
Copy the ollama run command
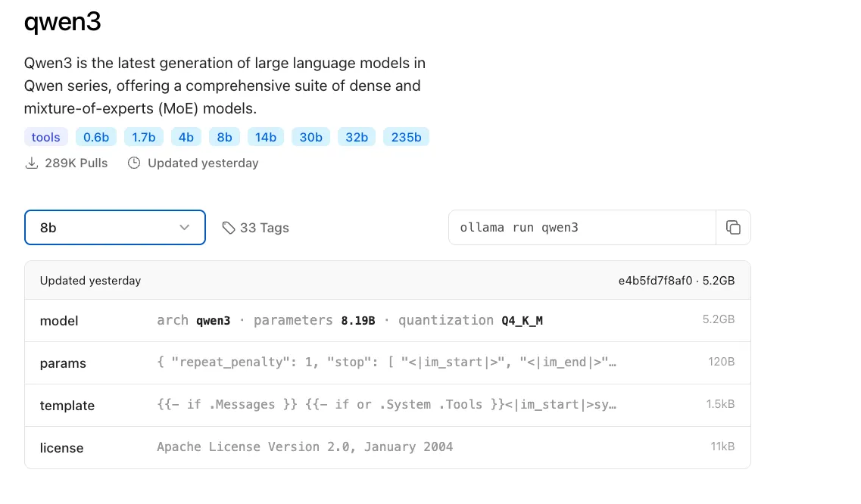pyautogui.click(x=733, y=228)
